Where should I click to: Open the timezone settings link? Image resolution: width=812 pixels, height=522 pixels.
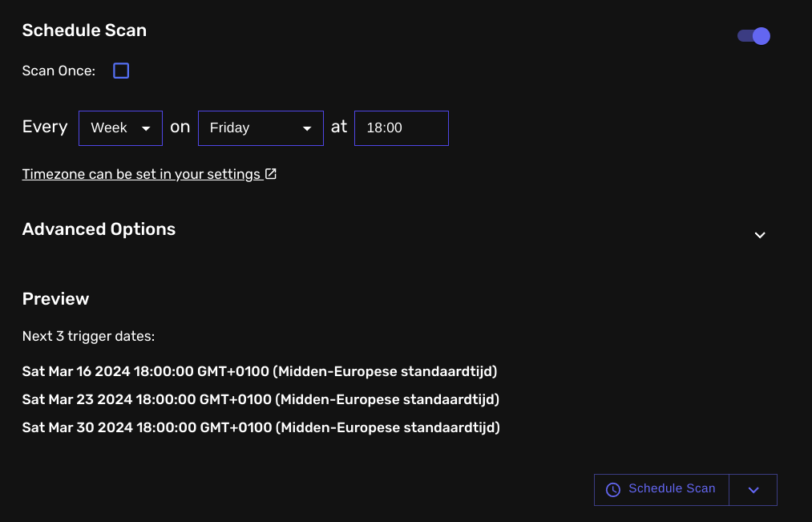click(x=140, y=173)
